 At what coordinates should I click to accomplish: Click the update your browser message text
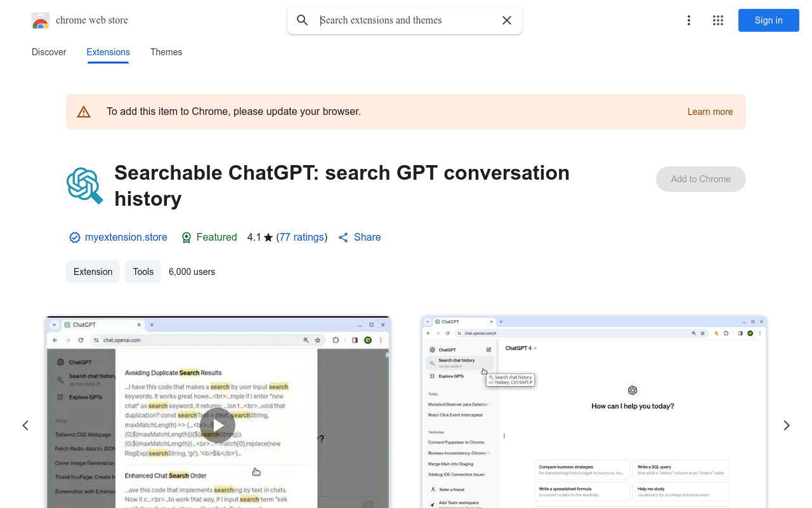233,112
